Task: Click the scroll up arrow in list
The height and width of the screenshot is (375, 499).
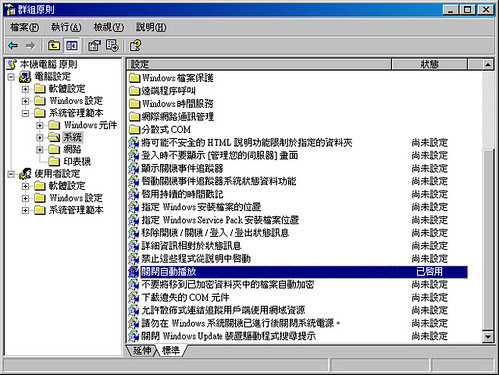Action: coord(488,64)
